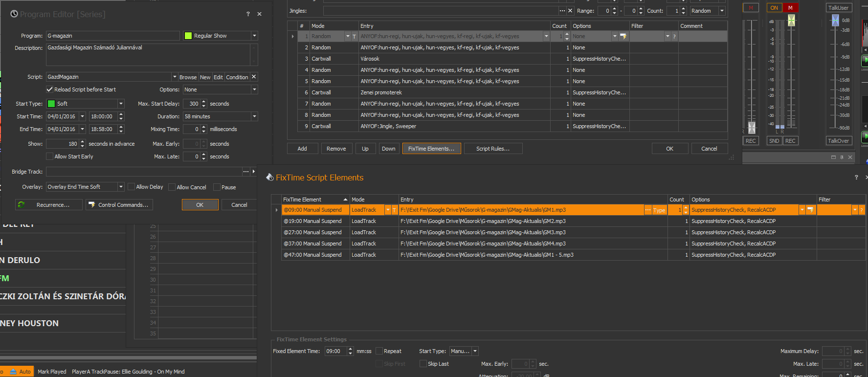
Task: Open options editor icon in @09:00 FixTime row
Action: (x=810, y=210)
